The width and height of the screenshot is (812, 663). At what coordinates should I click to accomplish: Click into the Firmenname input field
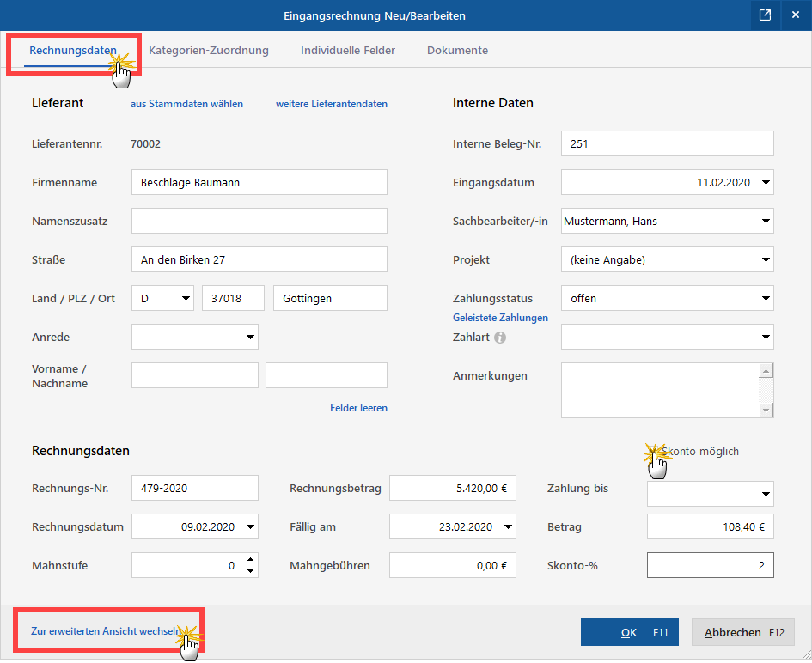pyautogui.click(x=259, y=182)
